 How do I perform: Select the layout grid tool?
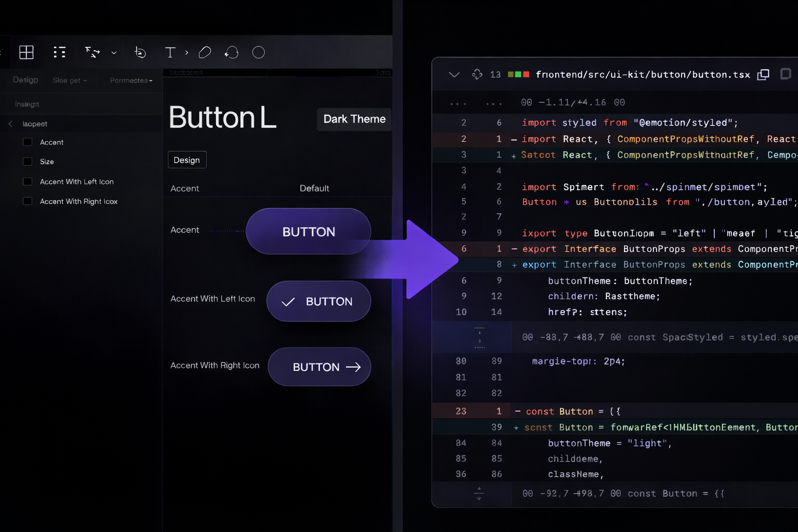click(x=26, y=52)
